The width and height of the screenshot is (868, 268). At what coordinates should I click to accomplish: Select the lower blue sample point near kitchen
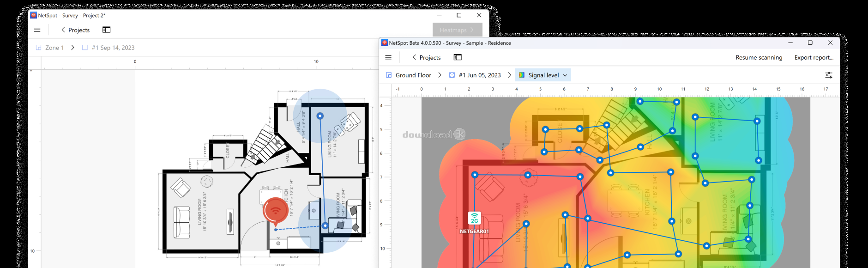pos(325,225)
